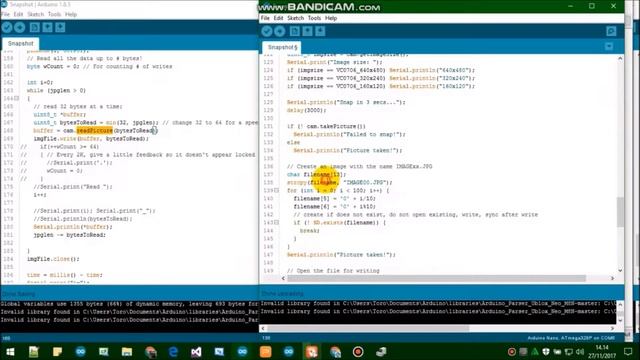640x360 pixels.
Task: Open Help menu in left Arduino window
Action: [71, 14]
